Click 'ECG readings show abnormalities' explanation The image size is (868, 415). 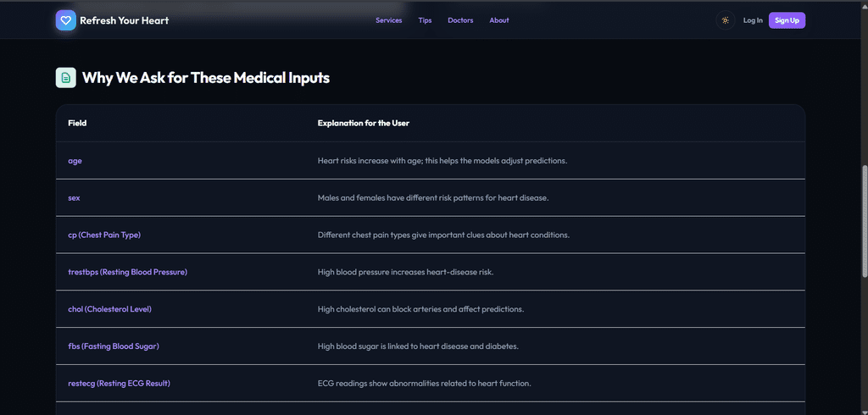click(424, 383)
